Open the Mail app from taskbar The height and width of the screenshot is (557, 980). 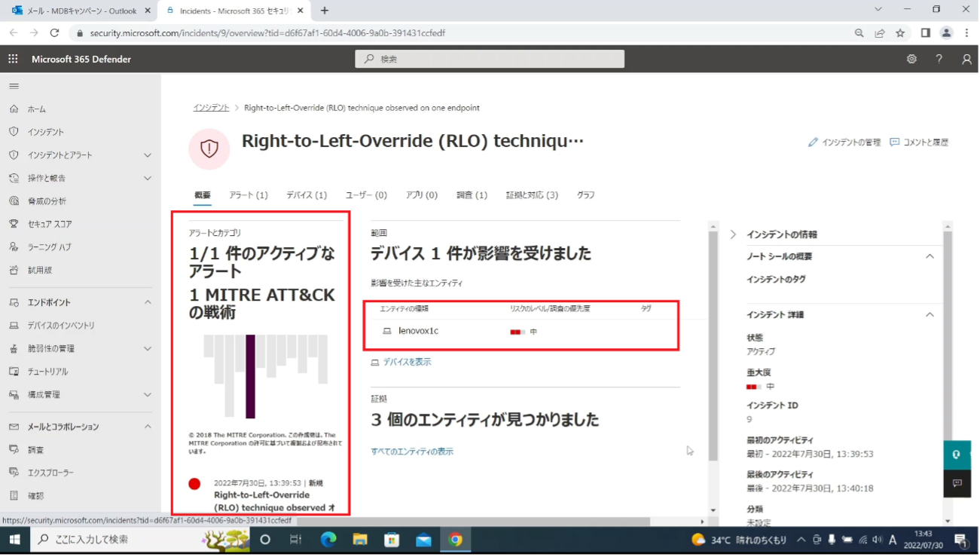click(423, 540)
